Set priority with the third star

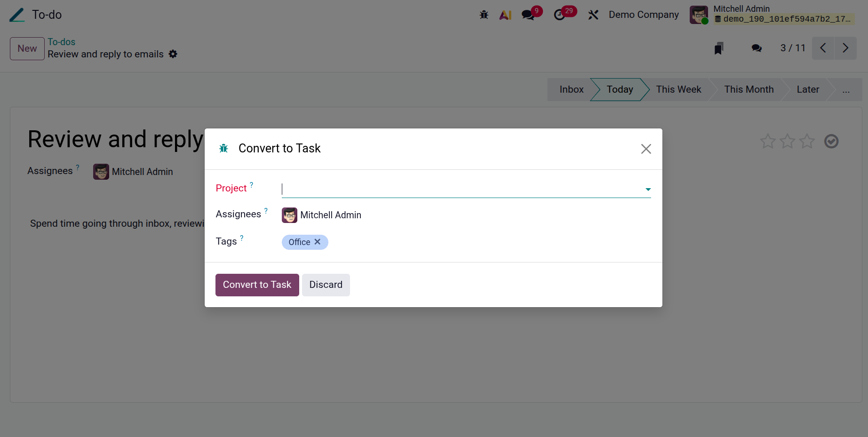point(807,141)
